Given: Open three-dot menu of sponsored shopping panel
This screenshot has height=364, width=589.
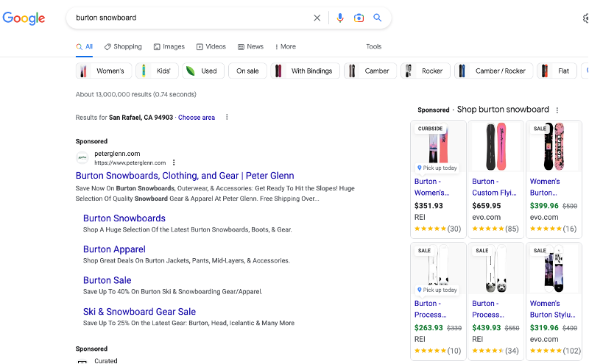Looking at the screenshot, I should 557,110.
